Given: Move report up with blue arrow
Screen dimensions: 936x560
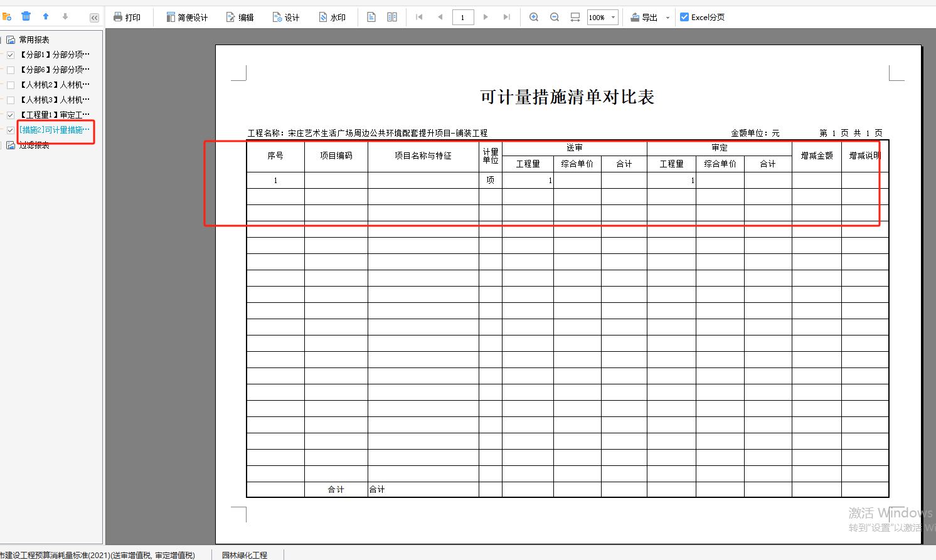Looking at the screenshot, I should click(46, 16).
